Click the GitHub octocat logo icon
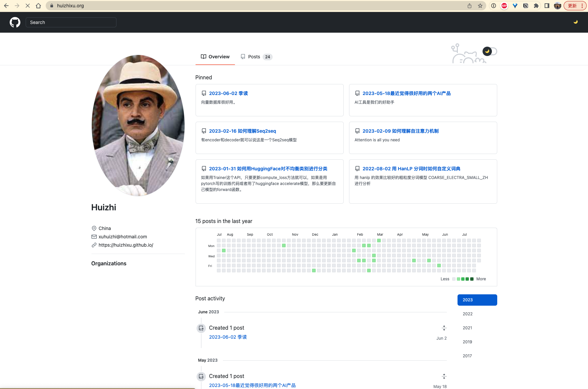This screenshot has width=588, height=389. coord(15,22)
